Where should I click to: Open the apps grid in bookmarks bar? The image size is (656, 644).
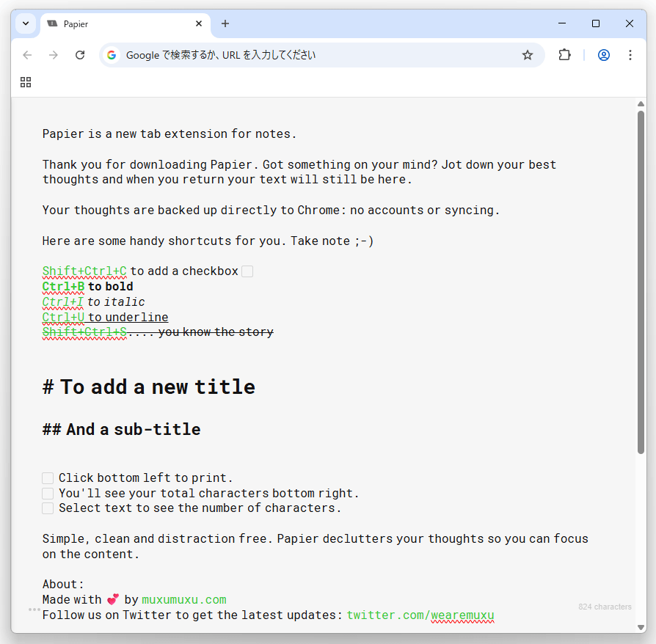click(x=26, y=82)
